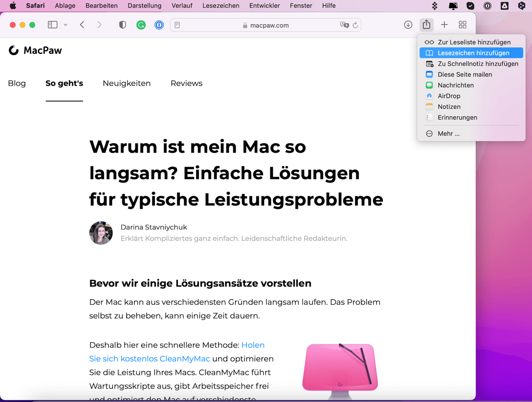The image size is (532, 402).
Task: Click the 'Warum ist mein Mac so langsam' headline
Action: 236,173
